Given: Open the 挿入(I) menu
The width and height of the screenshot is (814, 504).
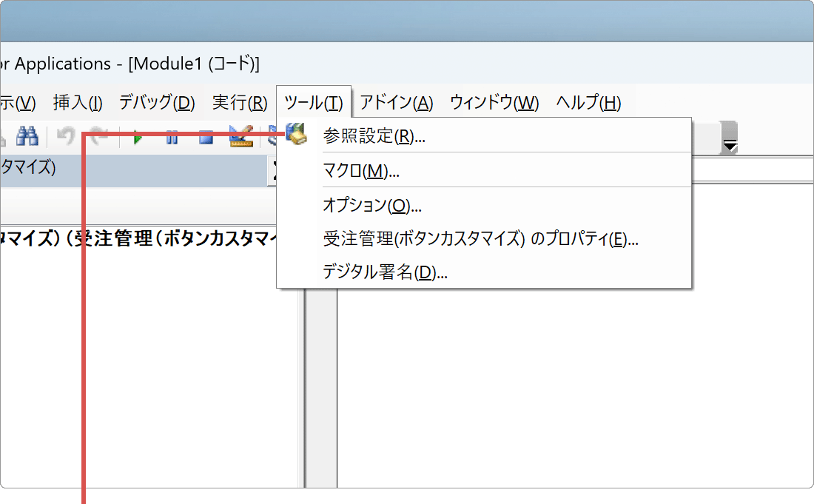Looking at the screenshot, I should pos(78,103).
